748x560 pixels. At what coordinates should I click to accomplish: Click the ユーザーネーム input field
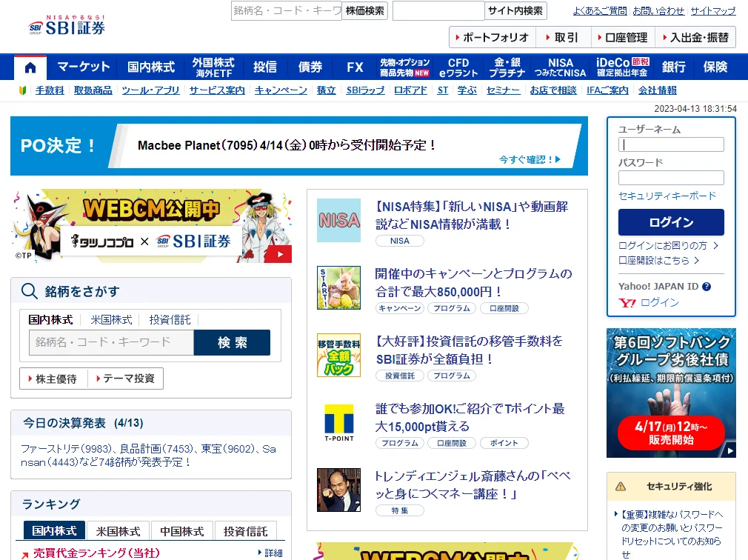pyautogui.click(x=671, y=145)
